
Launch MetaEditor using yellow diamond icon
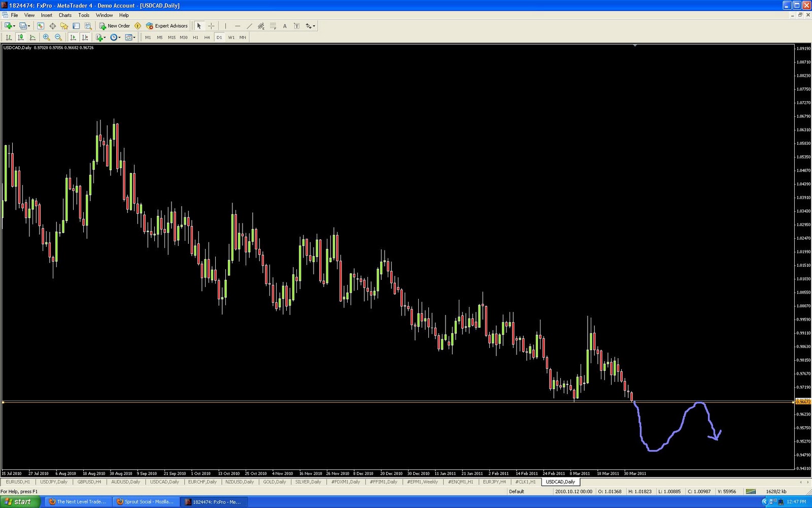(x=138, y=26)
